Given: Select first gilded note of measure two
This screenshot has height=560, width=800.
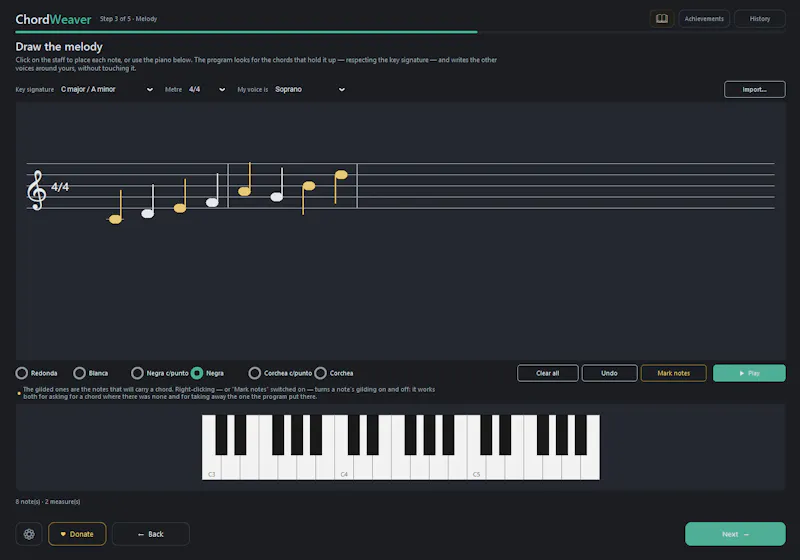Looking at the screenshot, I should coord(244,191).
